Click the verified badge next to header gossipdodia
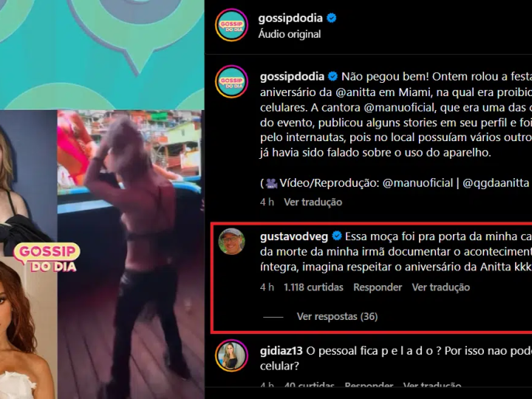 pos(332,18)
